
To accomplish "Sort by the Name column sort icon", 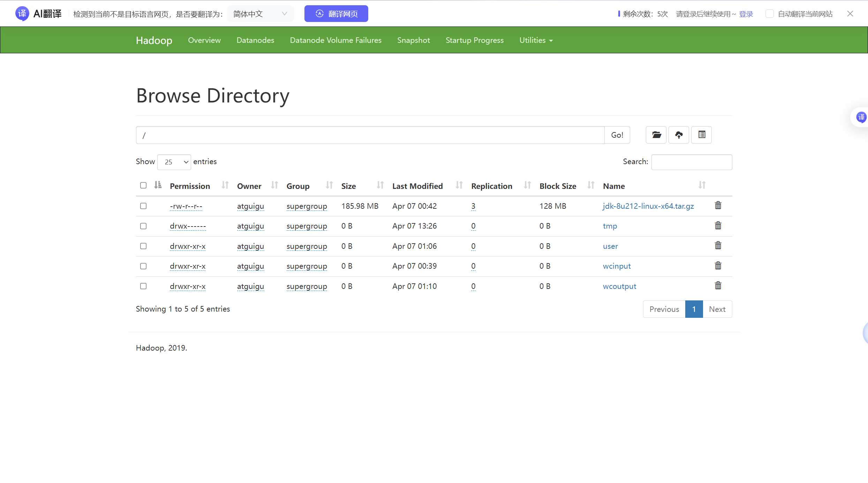I will click(702, 185).
